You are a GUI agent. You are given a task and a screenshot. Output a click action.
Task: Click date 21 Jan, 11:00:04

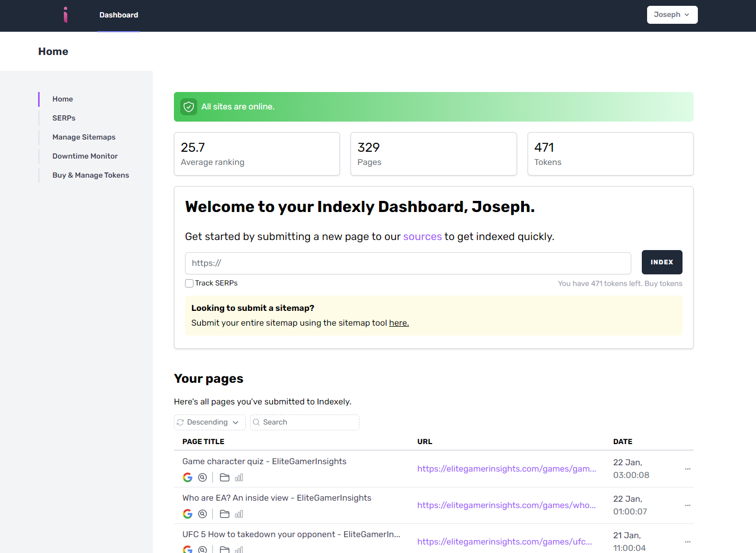630,542
